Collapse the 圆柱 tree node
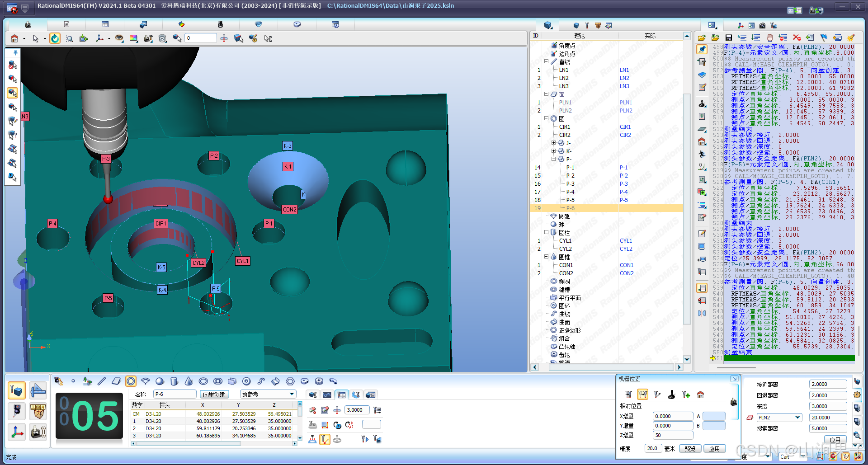The height and width of the screenshot is (465, 868). (x=546, y=232)
